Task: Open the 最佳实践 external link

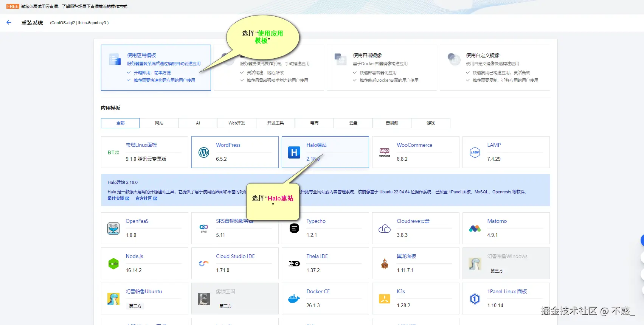Action: (x=118, y=198)
